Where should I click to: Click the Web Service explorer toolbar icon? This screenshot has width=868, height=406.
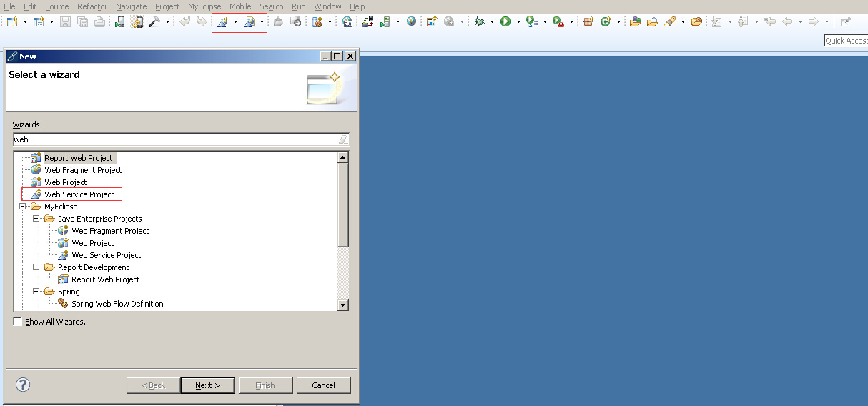(250, 22)
